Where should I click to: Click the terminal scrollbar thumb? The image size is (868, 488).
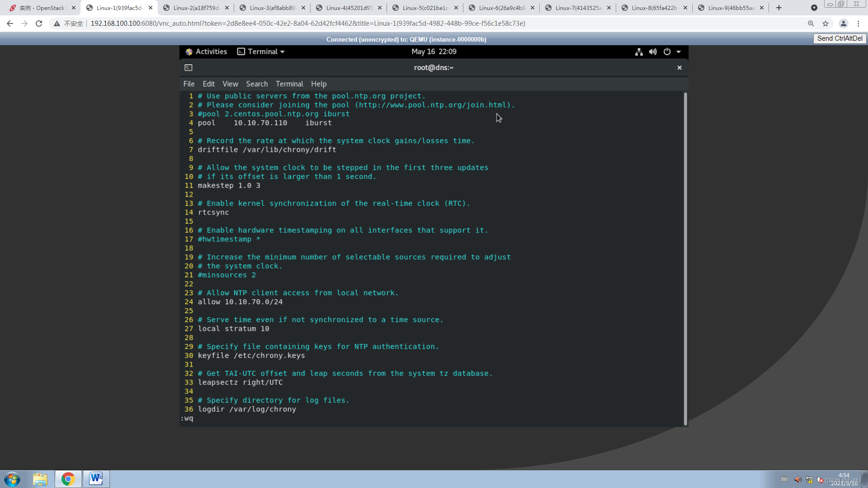click(685, 258)
